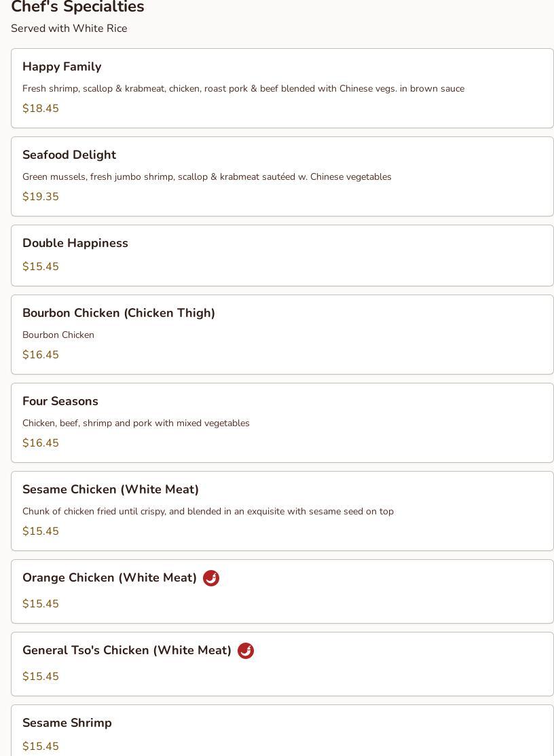Click the spicy icon next to General Tso's Chicken
Screen dimensions: 554x756
click(x=246, y=651)
